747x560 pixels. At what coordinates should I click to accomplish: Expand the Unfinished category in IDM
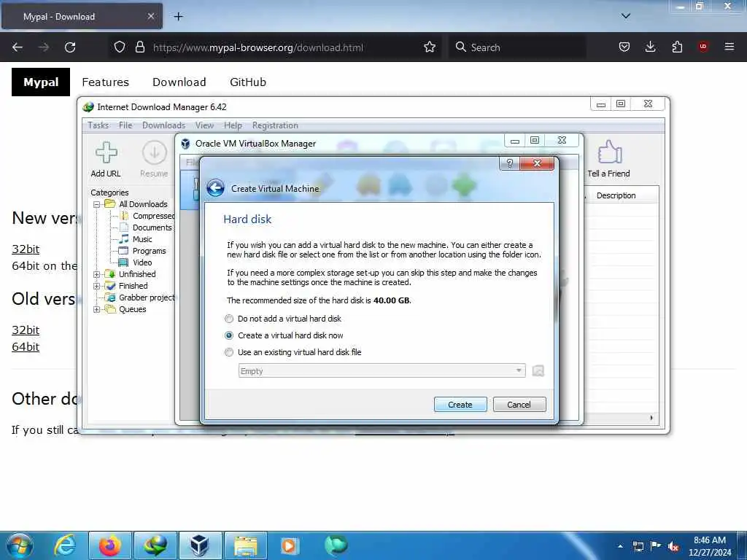(x=97, y=274)
